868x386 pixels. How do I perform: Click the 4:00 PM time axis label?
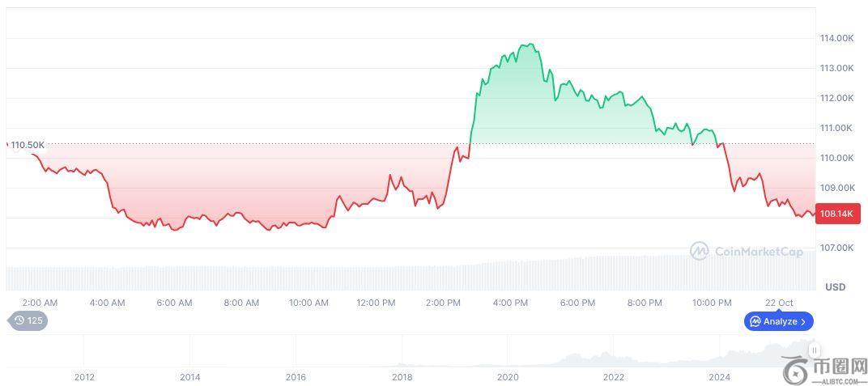pos(510,303)
